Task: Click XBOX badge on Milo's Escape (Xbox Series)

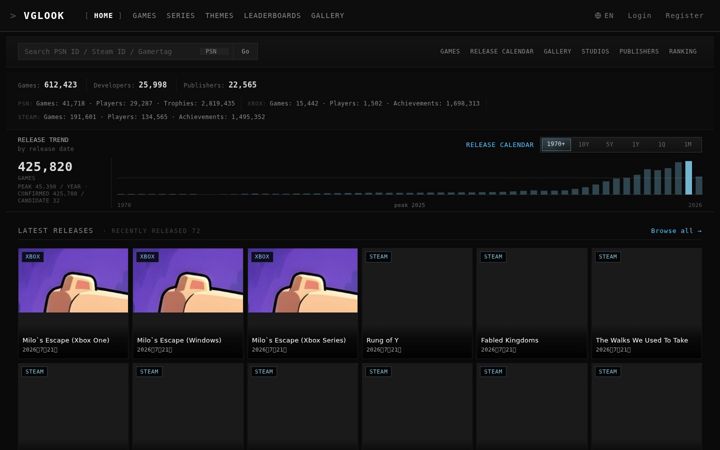Action: point(262,257)
